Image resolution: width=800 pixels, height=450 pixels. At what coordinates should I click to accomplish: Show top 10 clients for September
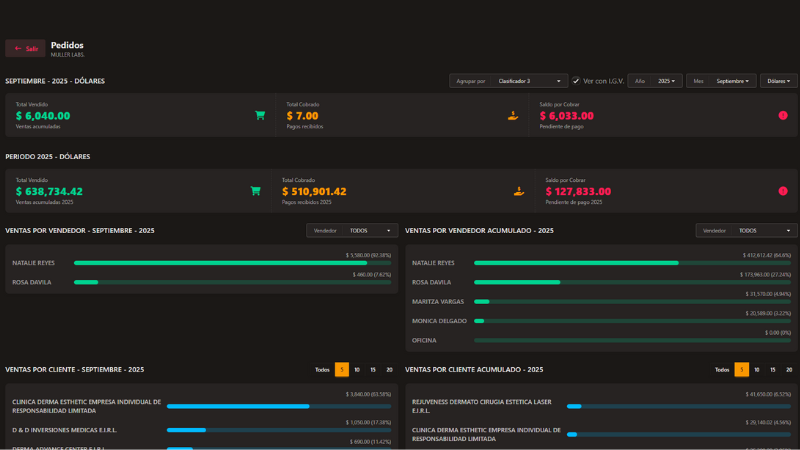357,369
